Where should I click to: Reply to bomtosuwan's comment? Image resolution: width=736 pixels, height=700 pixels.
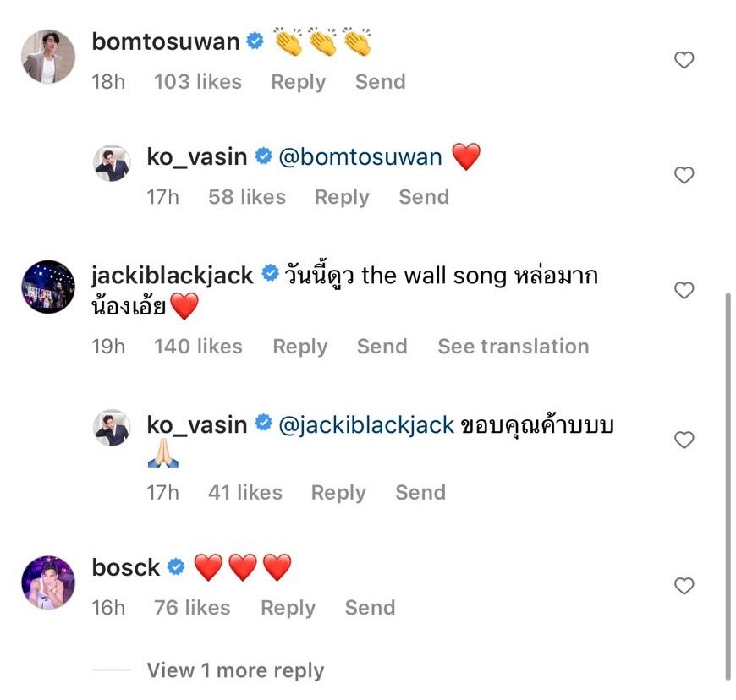[298, 82]
